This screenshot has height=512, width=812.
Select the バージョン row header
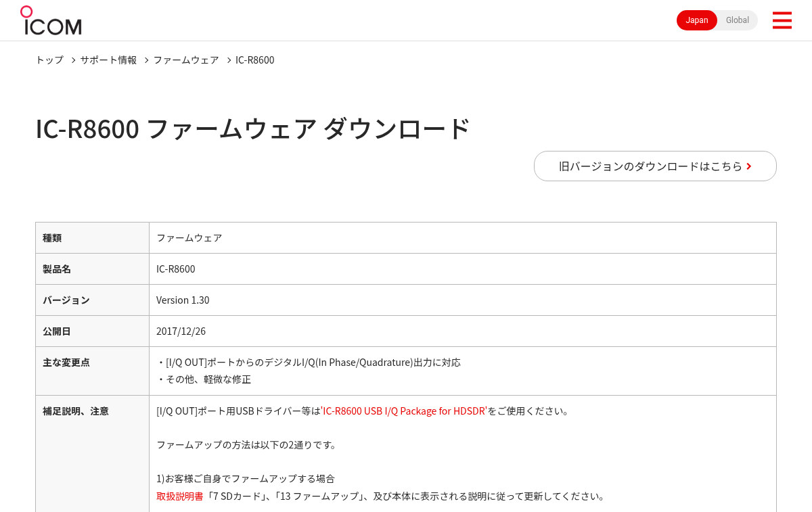(x=92, y=300)
